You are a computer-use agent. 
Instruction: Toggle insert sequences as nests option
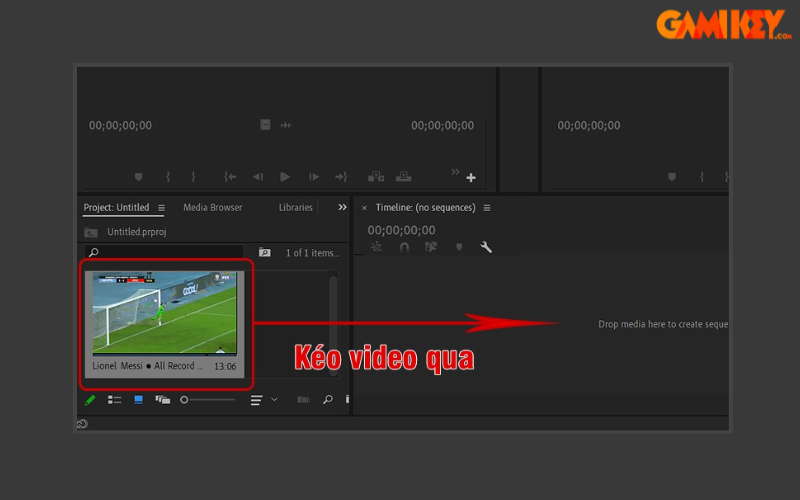coord(377,247)
